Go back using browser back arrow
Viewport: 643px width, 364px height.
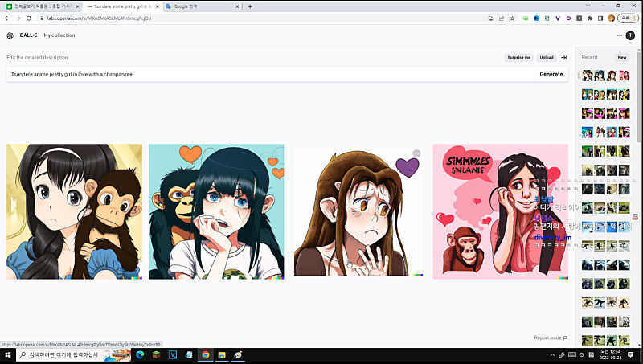7,18
